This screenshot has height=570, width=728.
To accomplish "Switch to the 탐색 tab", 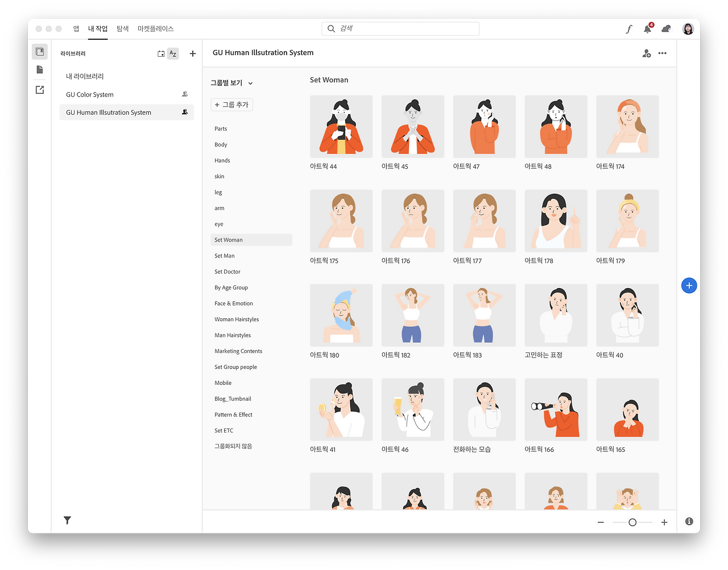I will pyautogui.click(x=123, y=28).
